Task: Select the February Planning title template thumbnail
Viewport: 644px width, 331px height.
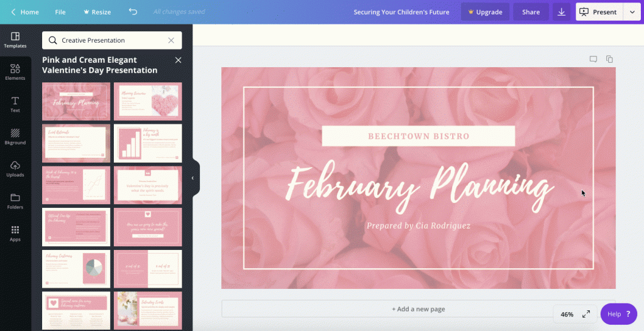Action: [76, 101]
